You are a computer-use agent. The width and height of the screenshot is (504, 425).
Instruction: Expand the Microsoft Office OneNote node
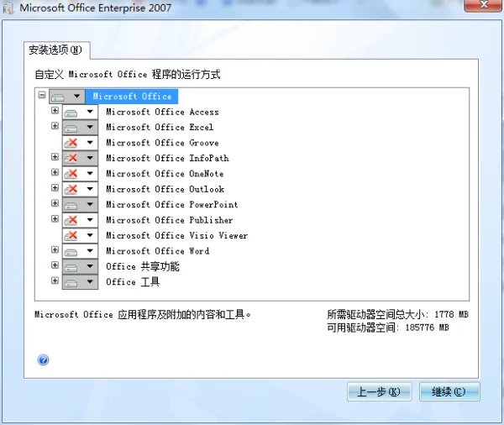[55, 172]
